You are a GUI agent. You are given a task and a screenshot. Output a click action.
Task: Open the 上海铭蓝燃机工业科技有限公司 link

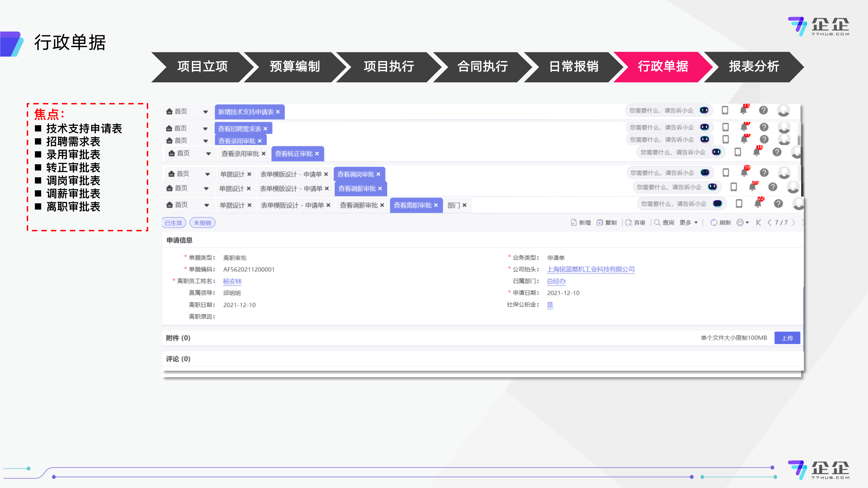pyautogui.click(x=590, y=269)
